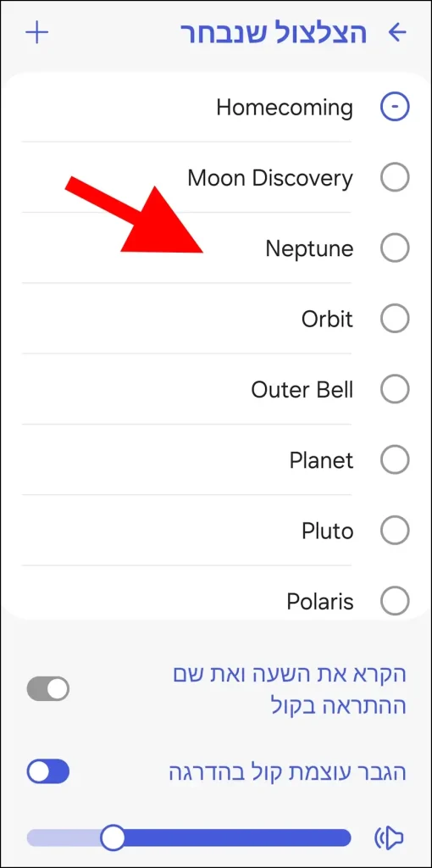Tap the Outer Bell ringtone name
Viewport: 432px width, 868px height.
[x=302, y=390]
